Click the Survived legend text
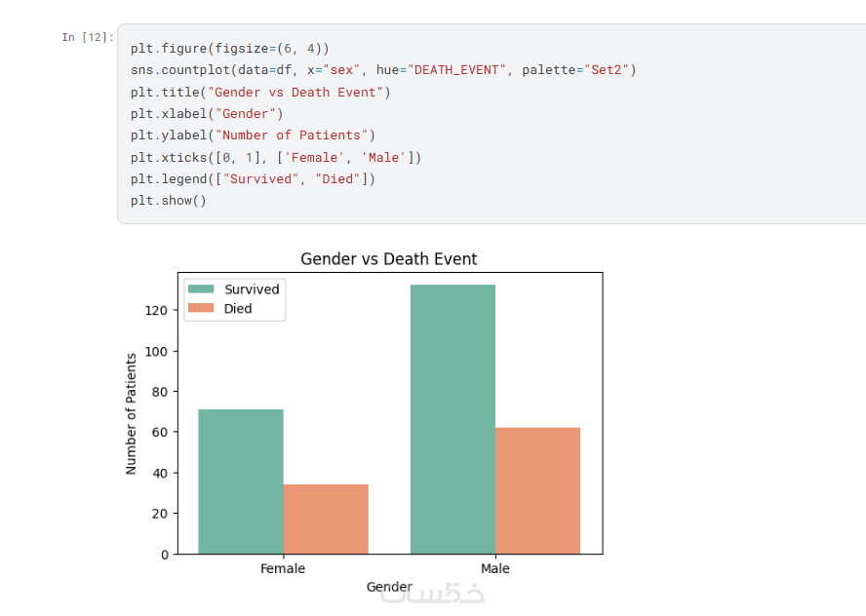The height and width of the screenshot is (616, 866). (252, 289)
